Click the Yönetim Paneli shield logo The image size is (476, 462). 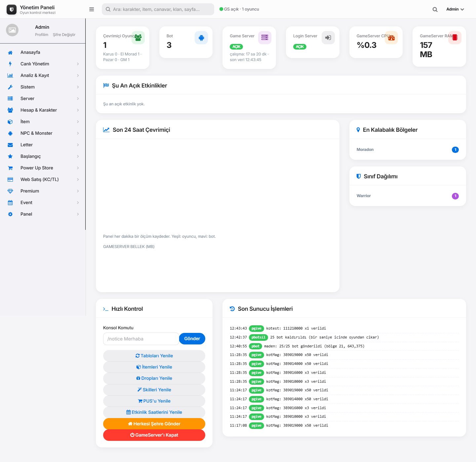point(12,10)
